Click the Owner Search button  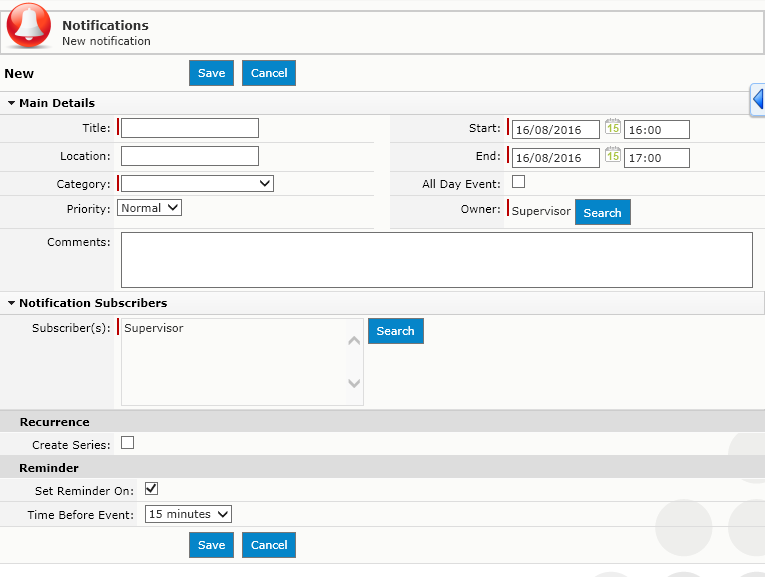(603, 212)
